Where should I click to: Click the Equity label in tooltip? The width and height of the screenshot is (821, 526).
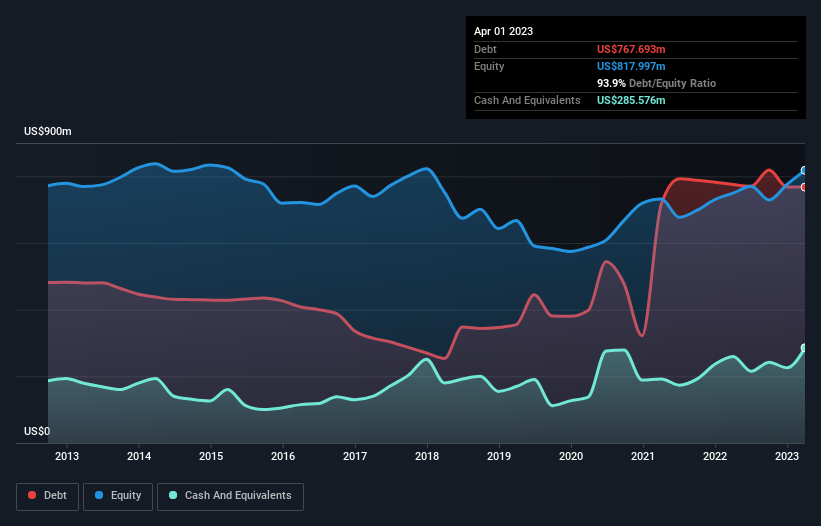(489, 66)
